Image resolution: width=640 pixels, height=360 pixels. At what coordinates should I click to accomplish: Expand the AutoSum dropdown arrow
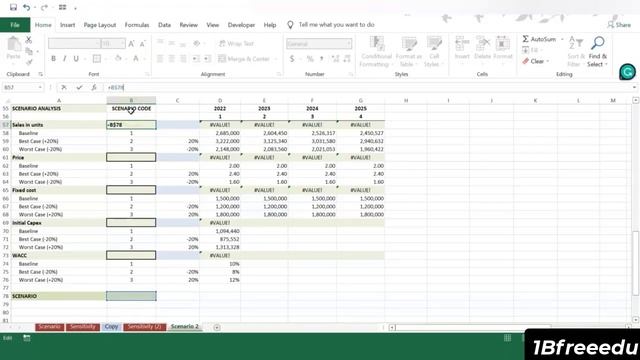(562, 39)
